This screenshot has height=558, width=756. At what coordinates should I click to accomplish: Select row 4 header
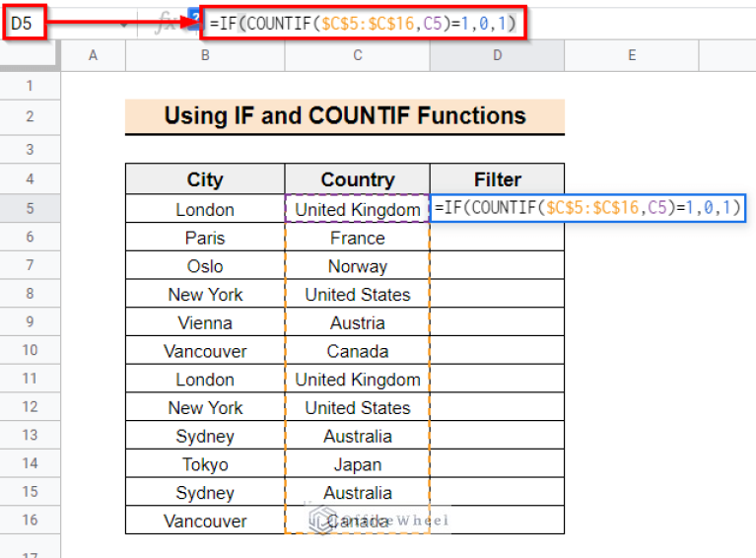tap(30, 179)
